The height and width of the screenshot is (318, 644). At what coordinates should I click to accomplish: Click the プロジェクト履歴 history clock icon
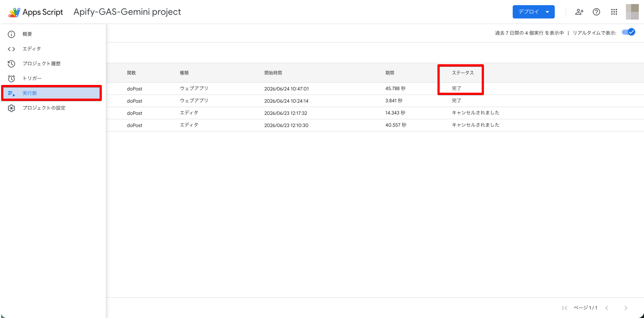pyautogui.click(x=11, y=64)
